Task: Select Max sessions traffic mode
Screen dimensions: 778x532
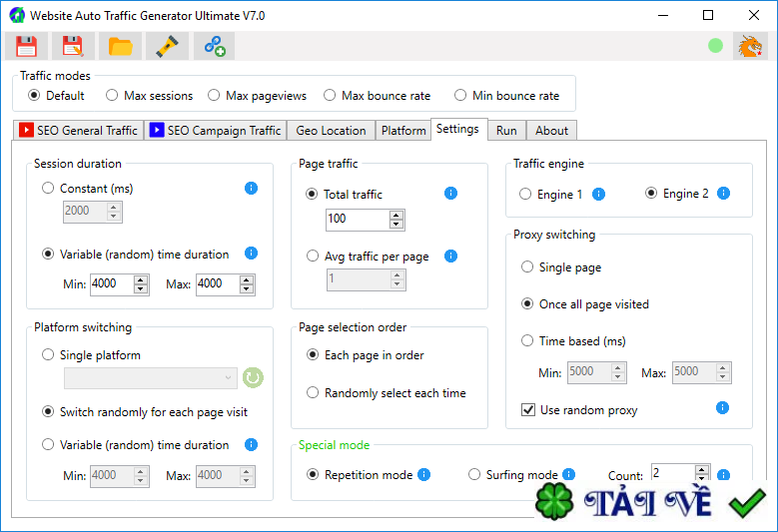Action: click(150, 95)
